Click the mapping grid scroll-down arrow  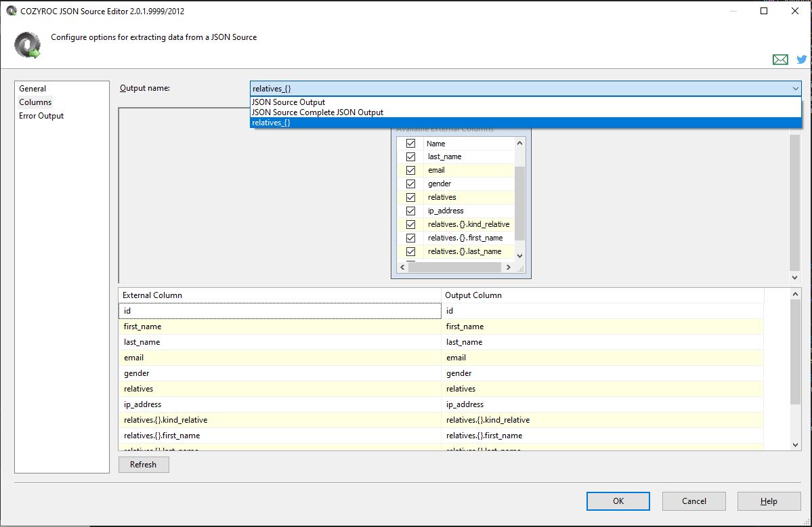796,444
